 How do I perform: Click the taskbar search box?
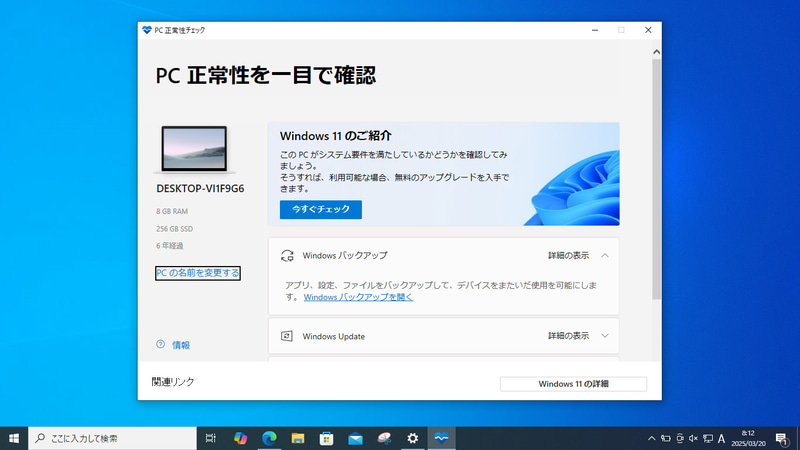112,438
